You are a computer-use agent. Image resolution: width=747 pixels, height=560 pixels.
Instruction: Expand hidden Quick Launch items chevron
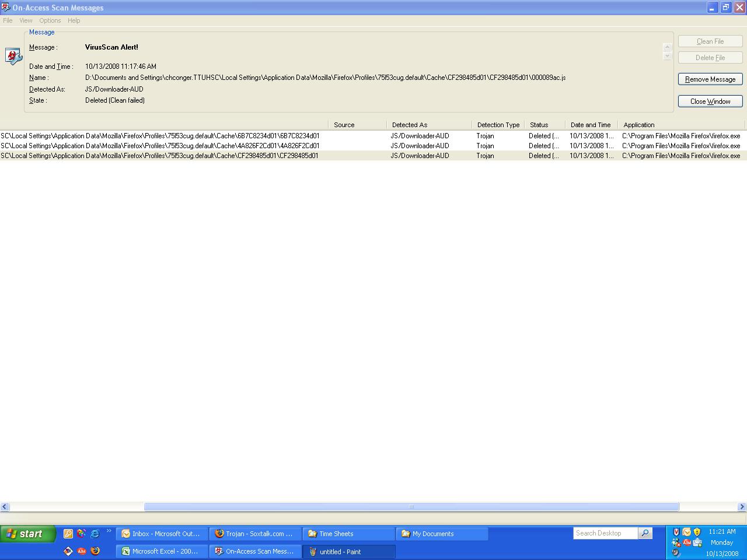click(109, 531)
